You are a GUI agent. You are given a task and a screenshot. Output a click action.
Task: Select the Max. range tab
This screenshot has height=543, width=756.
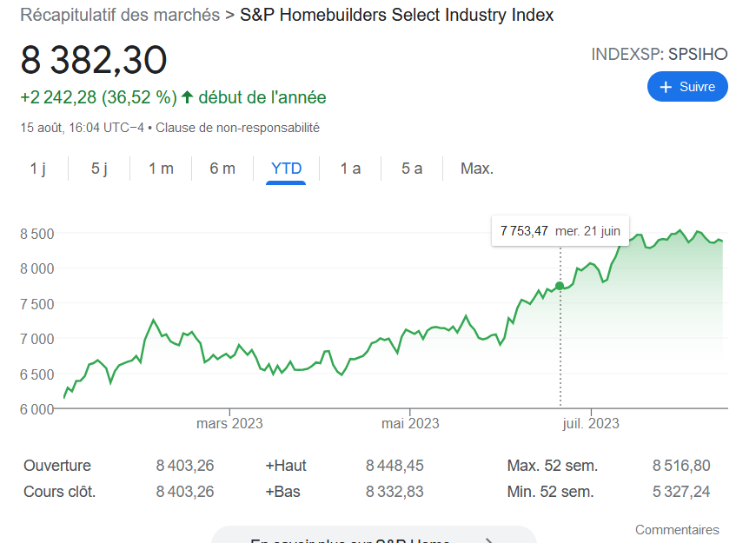477,169
